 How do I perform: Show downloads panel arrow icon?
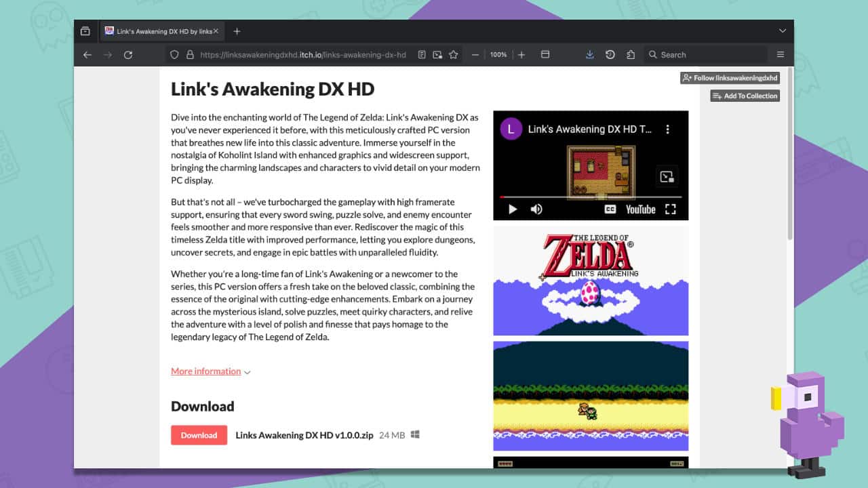coord(590,55)
